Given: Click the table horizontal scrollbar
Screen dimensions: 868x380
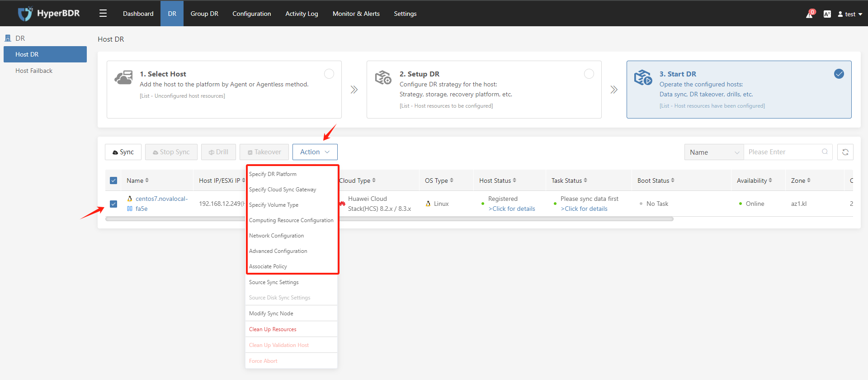Looking at the screenshot, I should tap(389, 219).
